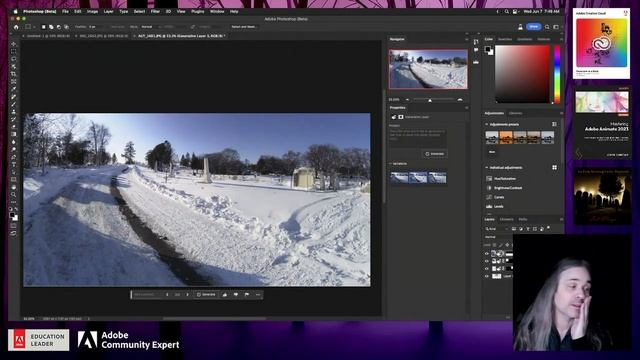Switch to the Libraries tab beside Adjustments
640x360 pixels.
pyautogui.click(x=516, y=113)
